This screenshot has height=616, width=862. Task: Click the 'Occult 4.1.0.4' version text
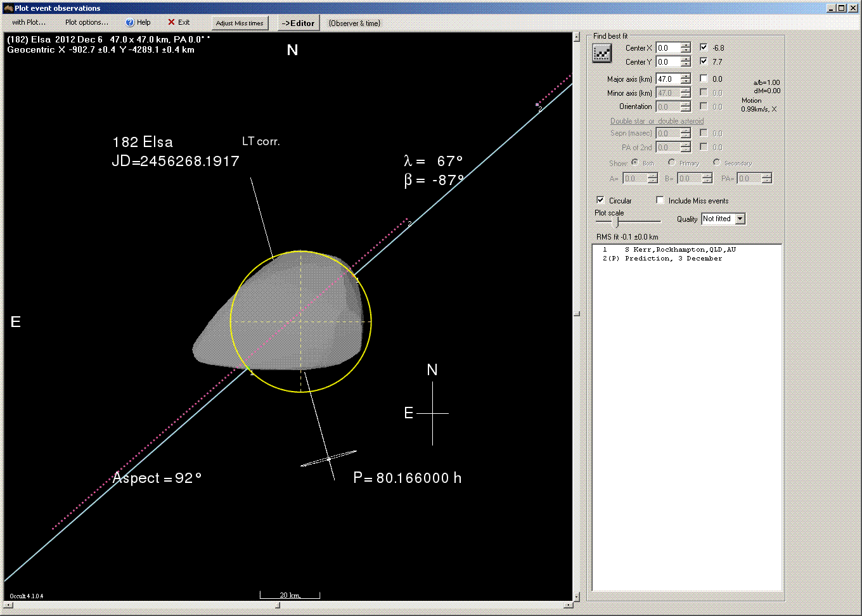click(x=26, y=596)
